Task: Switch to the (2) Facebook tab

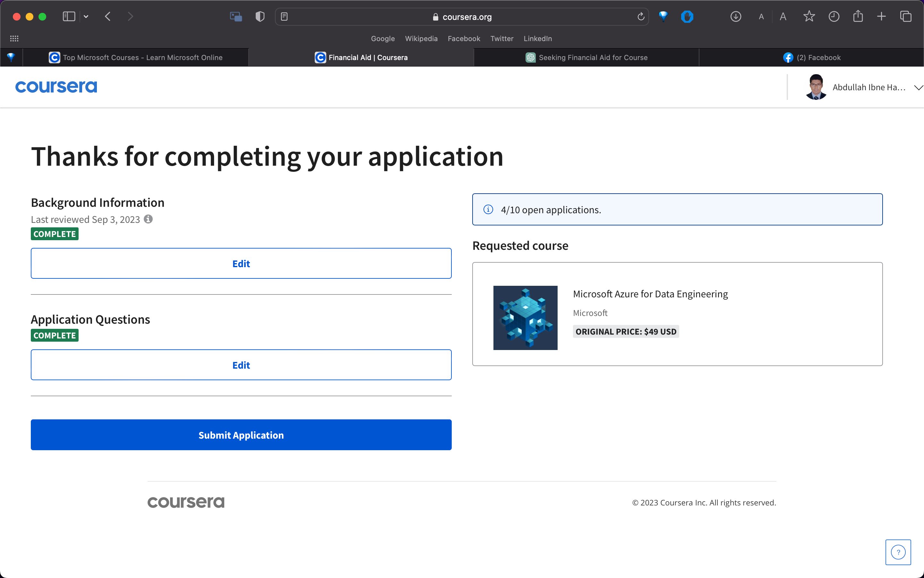Action: pyautogui.click(x=812, y=57)
